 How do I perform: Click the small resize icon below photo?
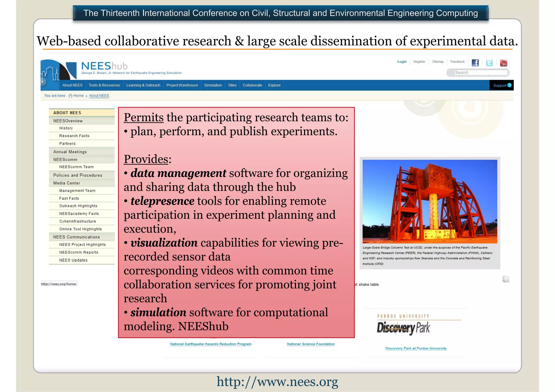click(x=506, y=279)
